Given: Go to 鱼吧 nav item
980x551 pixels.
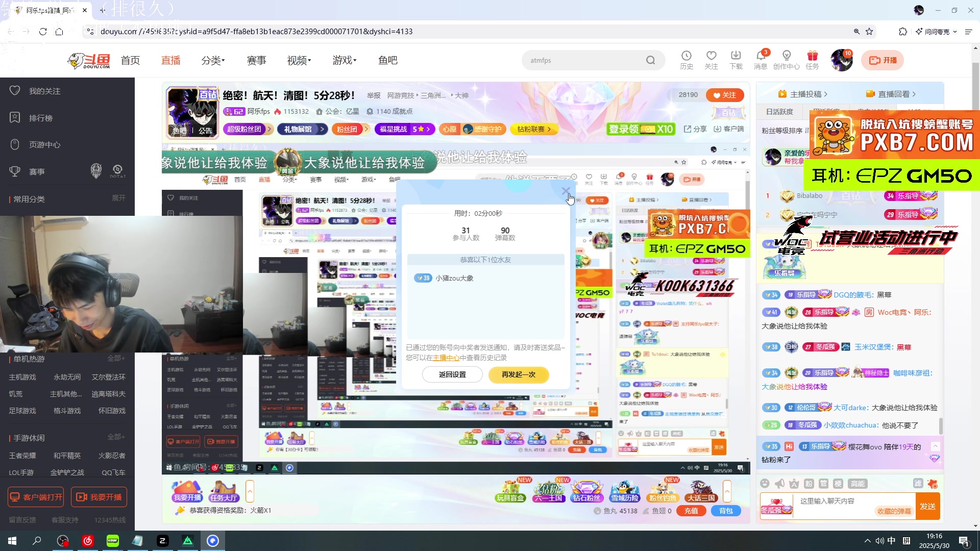Looking at the screenshot, I should (388, 60).
